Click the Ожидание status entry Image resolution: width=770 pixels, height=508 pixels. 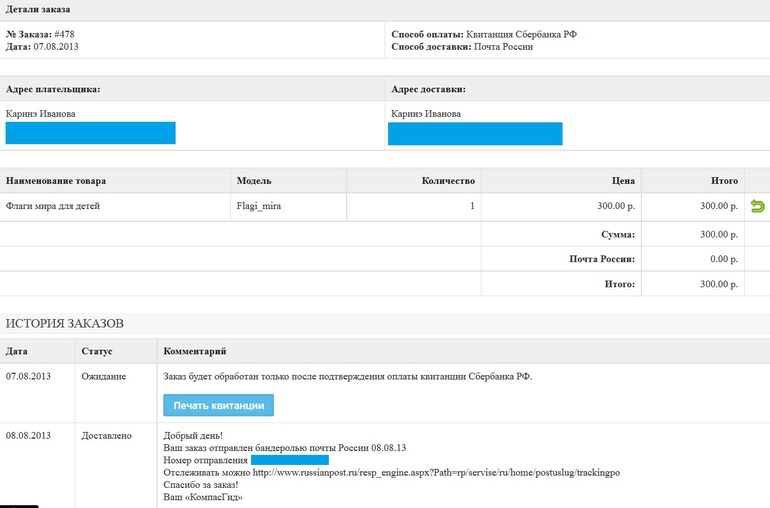pyautogui.click(x=103, y=376)
